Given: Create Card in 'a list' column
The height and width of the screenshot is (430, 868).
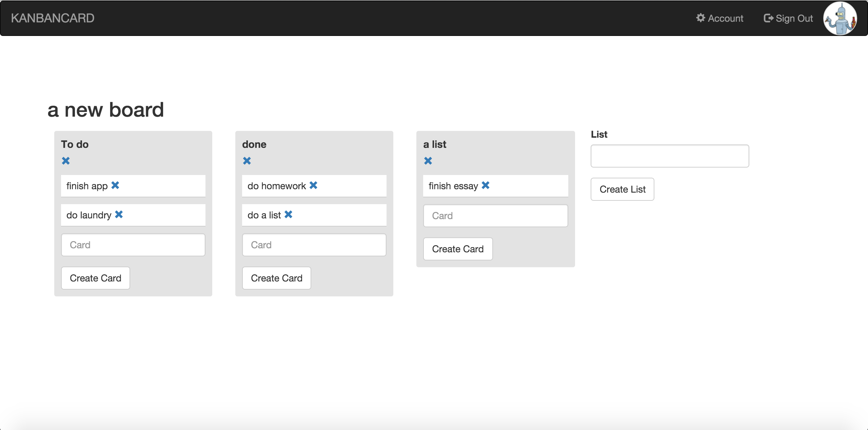Looking at the screenshot, I should point(458,249).
